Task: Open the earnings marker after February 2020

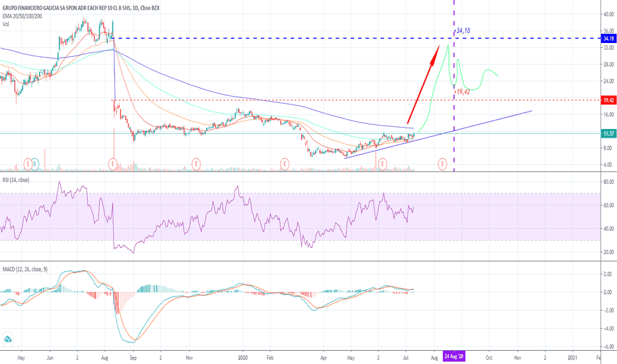Action: pos(285,163)
